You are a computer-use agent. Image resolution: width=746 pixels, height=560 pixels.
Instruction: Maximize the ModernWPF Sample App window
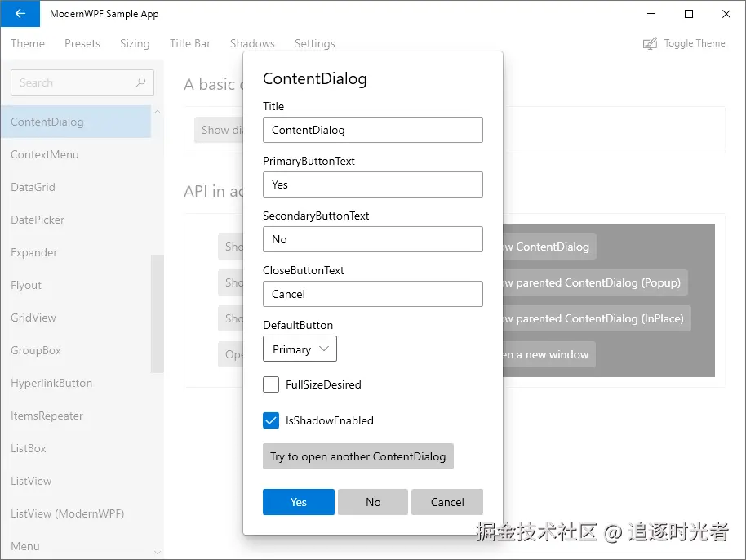point(688,14)
